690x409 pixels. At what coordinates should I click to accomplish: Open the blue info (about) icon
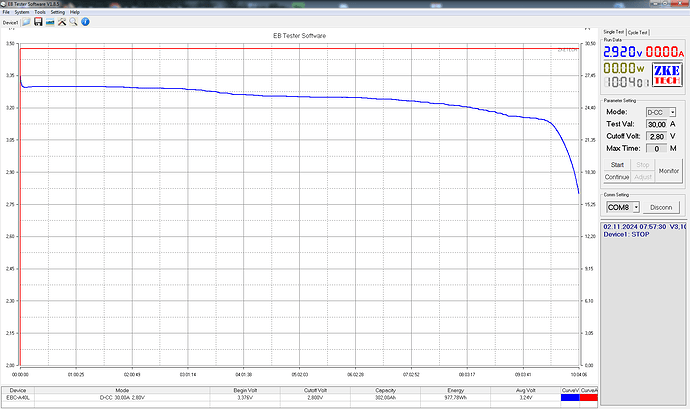(x=85, y=22)
